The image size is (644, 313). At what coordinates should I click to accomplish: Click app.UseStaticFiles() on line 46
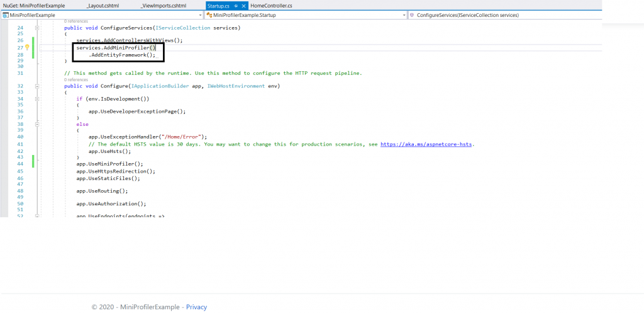point(108,178)
